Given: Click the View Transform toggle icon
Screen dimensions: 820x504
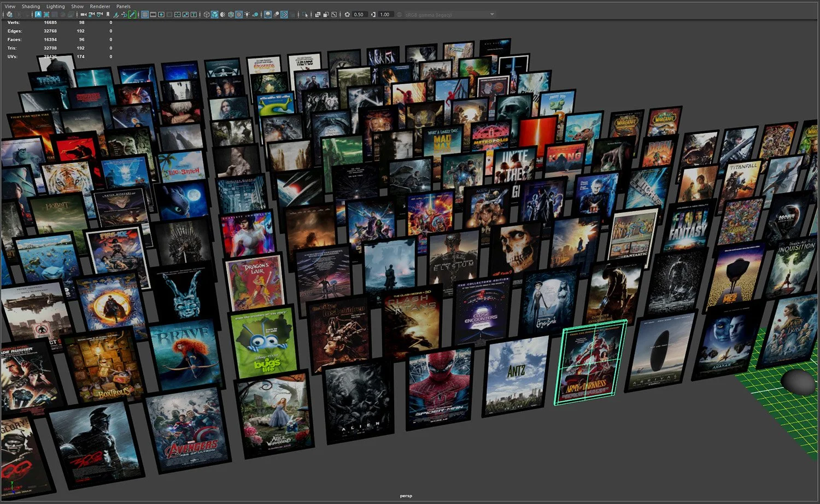Looking at the screenshot, I should point(400,14).
